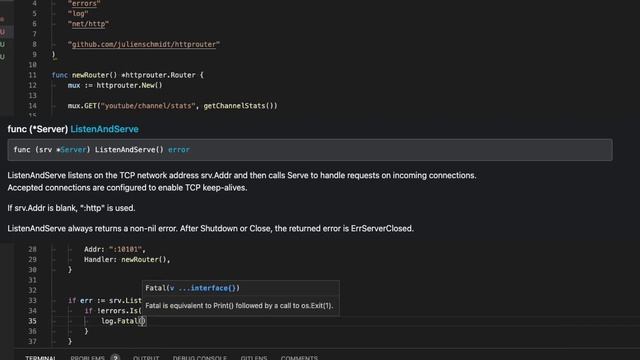Click log.Fatal call on line 35
Viewport: 640px width, 360px height.
point(119,321)
